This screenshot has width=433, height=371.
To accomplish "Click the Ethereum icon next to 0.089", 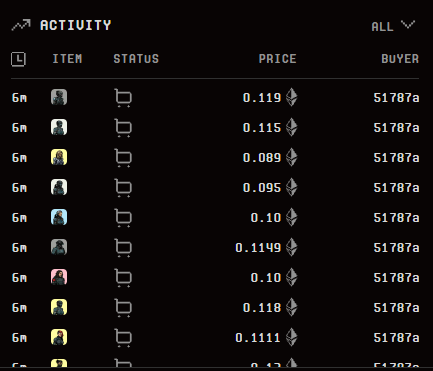I will tap(292, 157).
